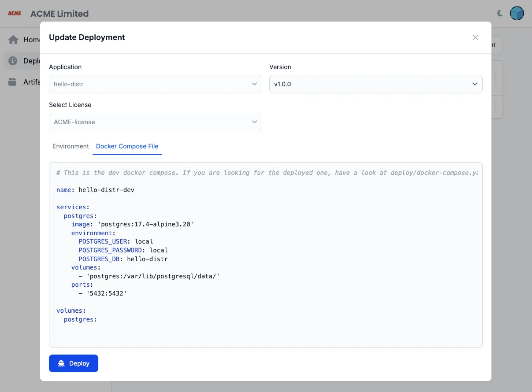Screen dimensions: 532x392
Task: Open the user avatar menu
Action: coord(517,13)
